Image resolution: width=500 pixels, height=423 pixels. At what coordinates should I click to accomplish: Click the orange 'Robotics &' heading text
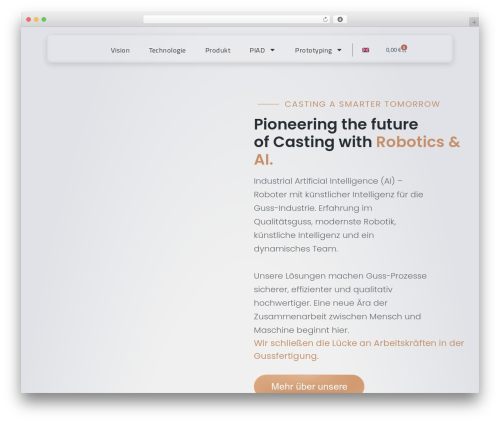pyautogui.click(x=418, y=142)
